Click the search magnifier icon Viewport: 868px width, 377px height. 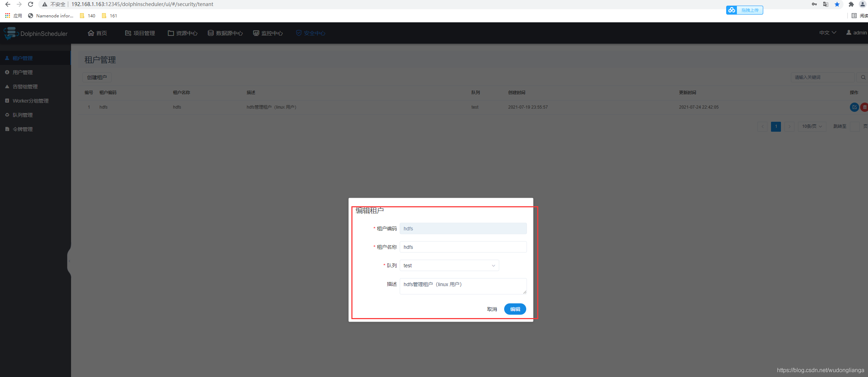point(863,77)
